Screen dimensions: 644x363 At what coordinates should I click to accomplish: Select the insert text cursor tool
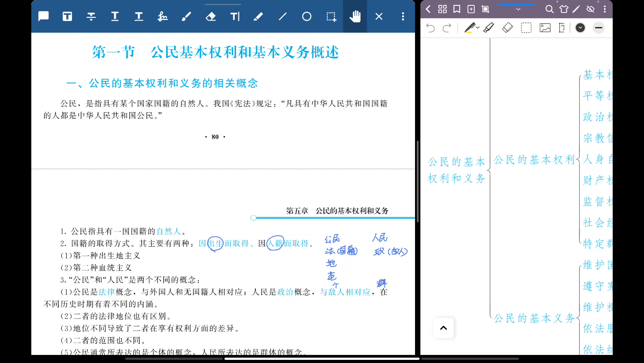pos(235,17)
